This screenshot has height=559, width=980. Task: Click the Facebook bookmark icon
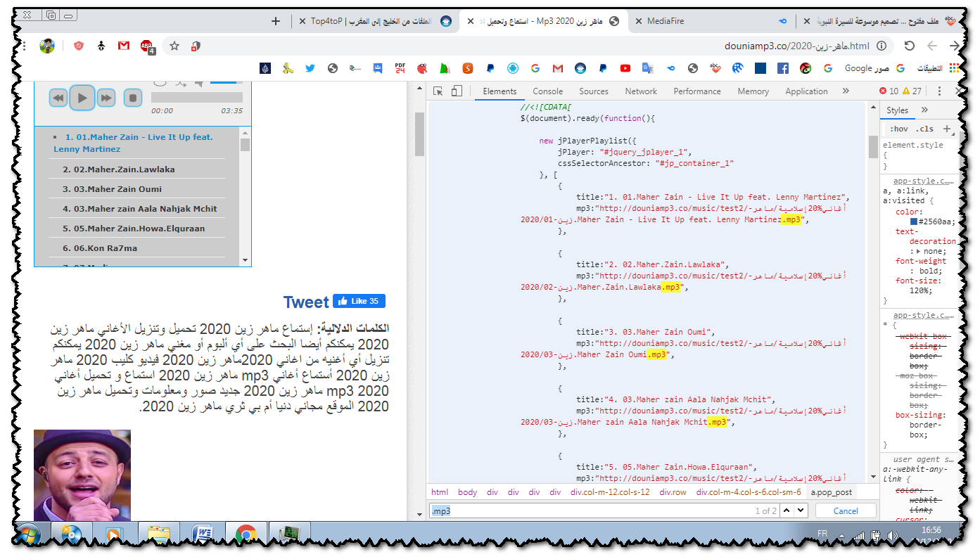(782, 68)
